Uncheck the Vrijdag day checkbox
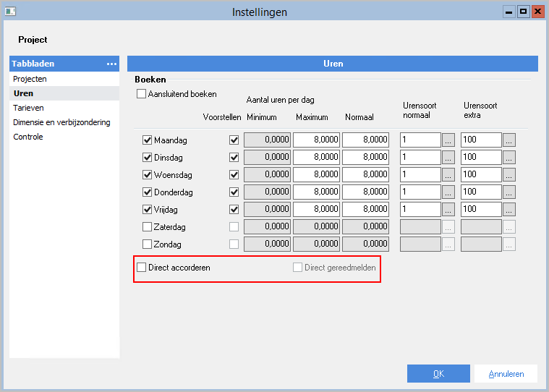549x392 pixels. [147, 210]
